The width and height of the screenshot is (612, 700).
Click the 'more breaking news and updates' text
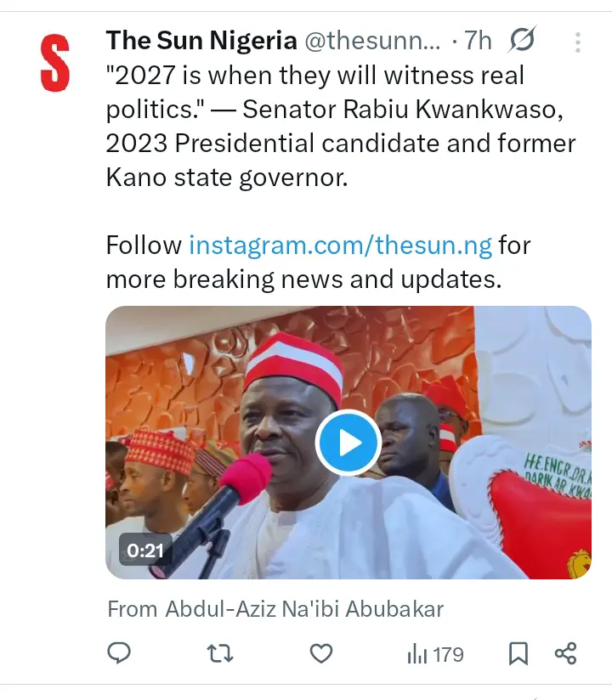tap(303, 279)
